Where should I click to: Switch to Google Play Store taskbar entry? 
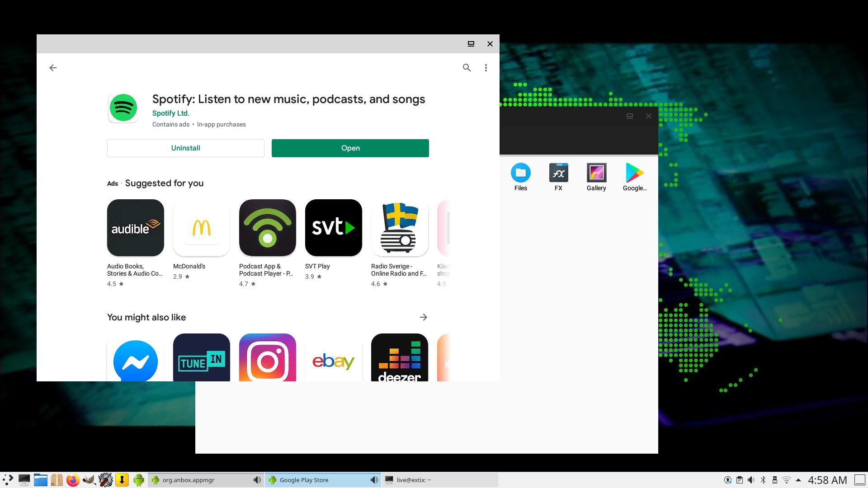click(323, 480)
